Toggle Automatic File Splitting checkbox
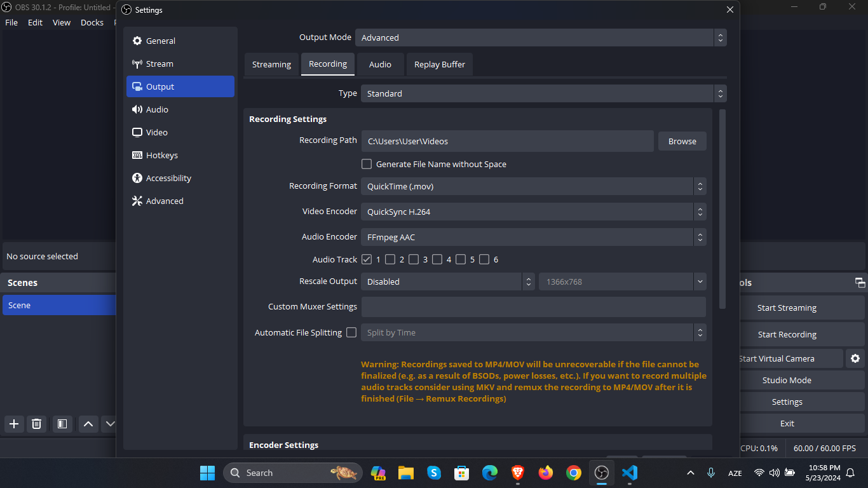The height and width of the screenshot is (488, 868). point(351,332)
